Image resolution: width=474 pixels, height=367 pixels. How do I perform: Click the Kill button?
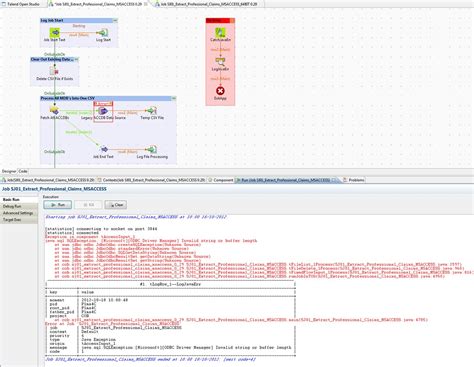(x=88, y=205)
